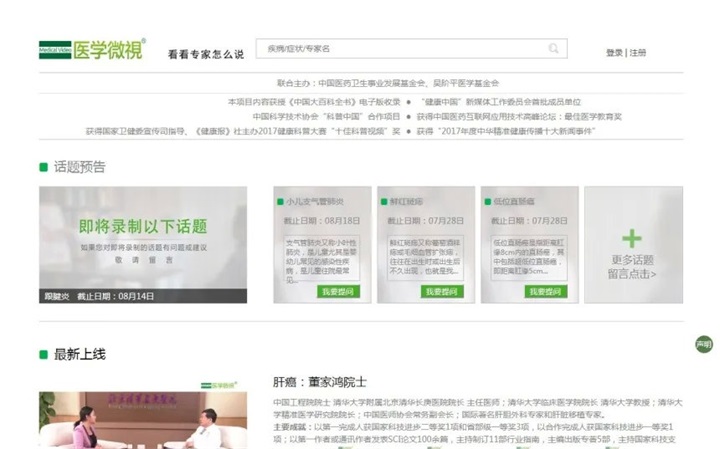This screenshot has width=720, height=449.
Task: Click the magnifier search icon
Action: click(x=553, y=48)
